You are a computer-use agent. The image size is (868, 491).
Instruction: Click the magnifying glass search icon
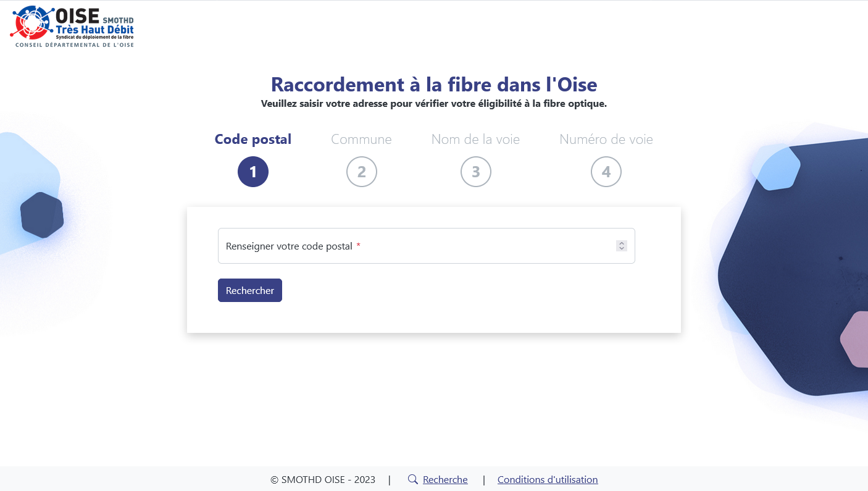[x=413, y=479]
